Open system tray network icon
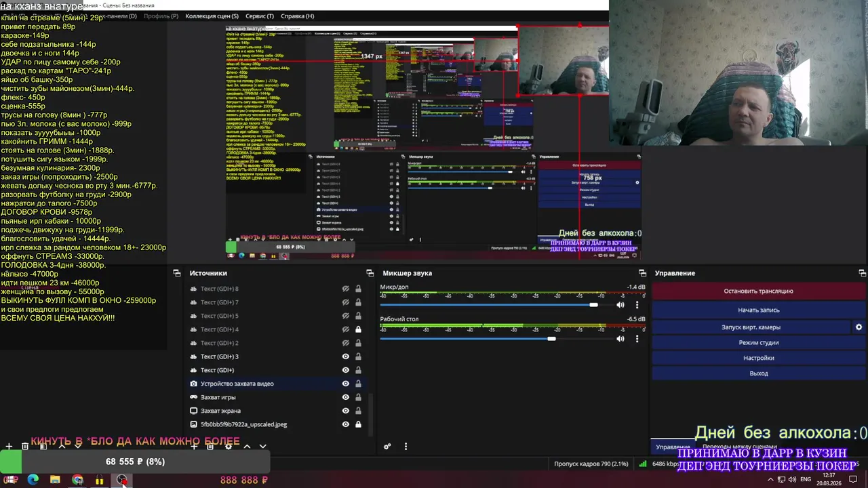Image resolution: width=868 pixels, height=488 pixels. click(x=782, y=480)
